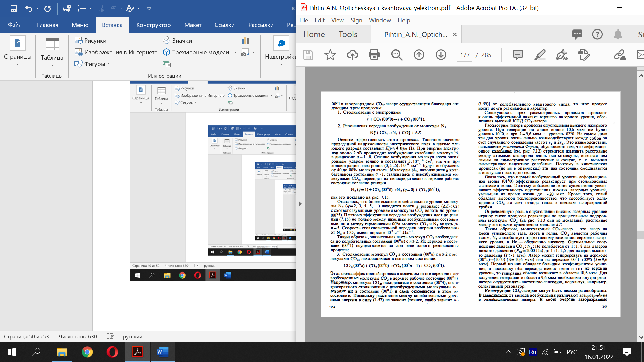Viewport: 644px width, 362px height.
Task: Open Acrobat help question mark
Action: pyautogui.click(x=597, y=34)
